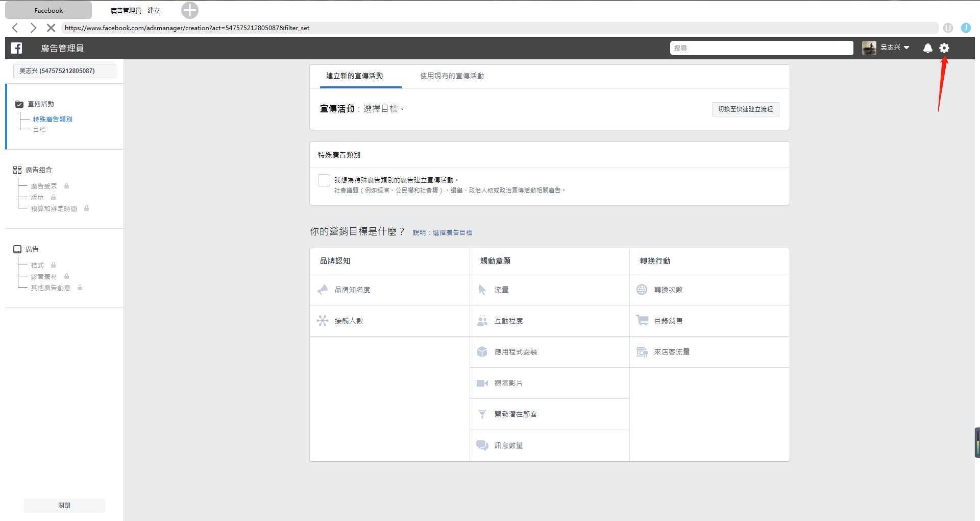Image resolution: width=980 pixels, height=521 pixels.
Task: Select the 廣告管理員 - 建立 browser tab
Action: pos(135,10)
